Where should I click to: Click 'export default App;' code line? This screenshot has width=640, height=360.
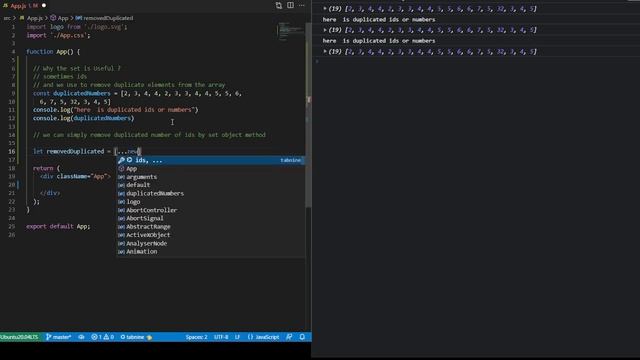click(58, 226)
